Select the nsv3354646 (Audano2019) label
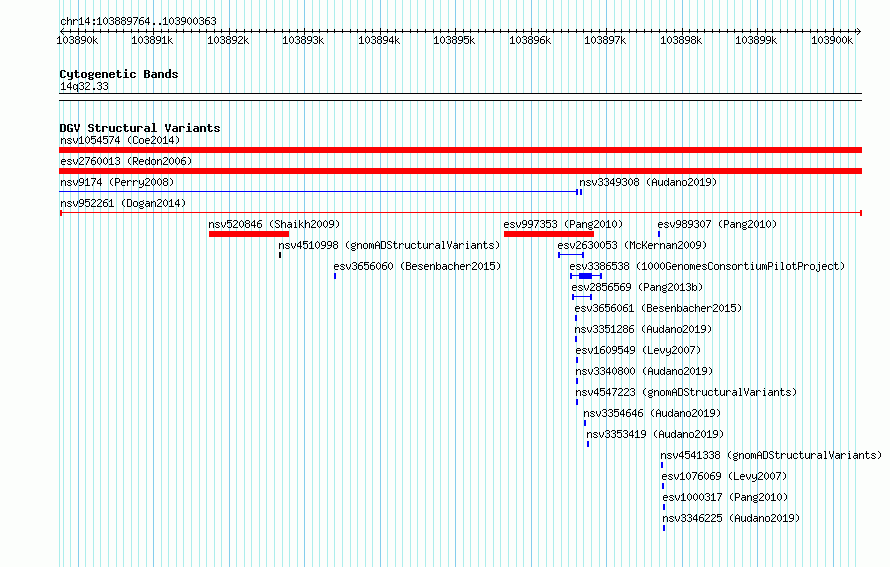This screenshot has width=890, height=567. (652, 413)
